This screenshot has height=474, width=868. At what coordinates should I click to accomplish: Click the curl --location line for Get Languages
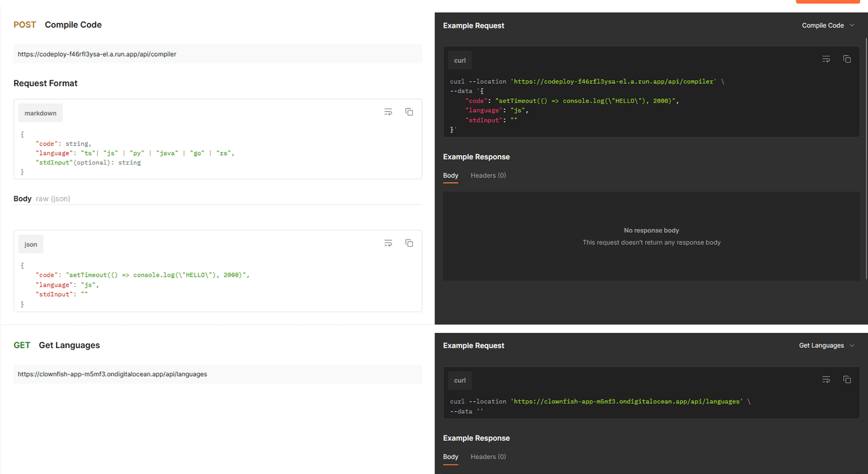coord(600,402)
